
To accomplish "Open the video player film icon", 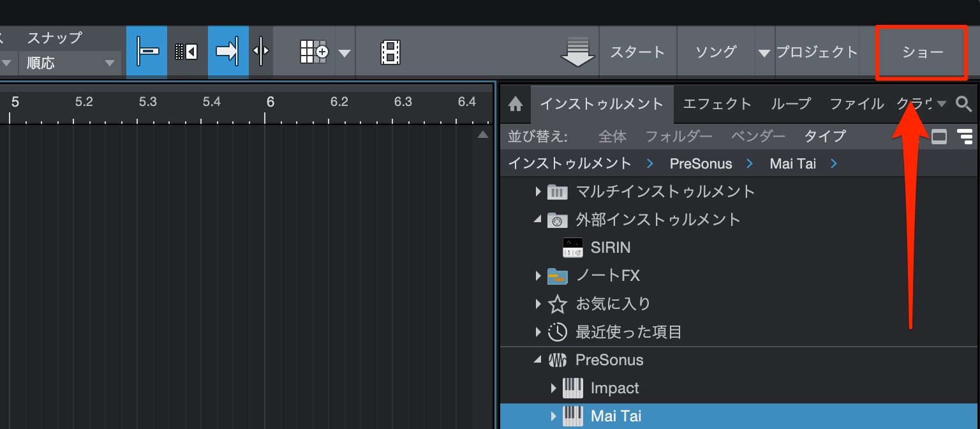I will 390,52.
